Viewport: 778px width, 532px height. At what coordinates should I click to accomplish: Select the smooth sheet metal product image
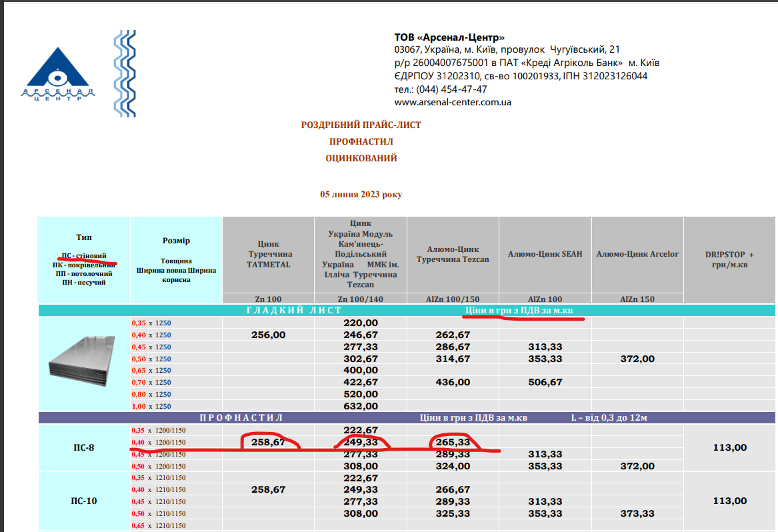pos(84,364)
